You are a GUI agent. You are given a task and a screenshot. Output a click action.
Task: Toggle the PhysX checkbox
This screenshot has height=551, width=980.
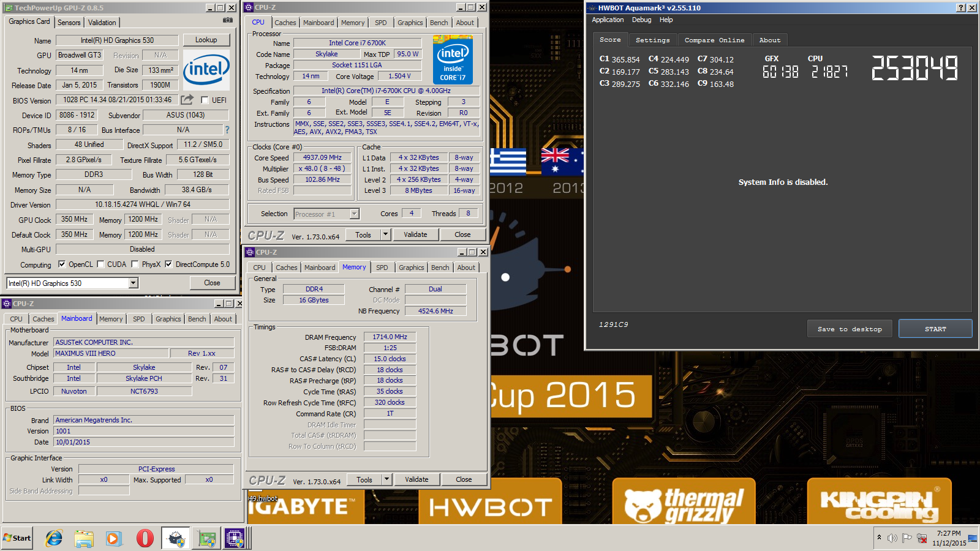click(135, 264)
